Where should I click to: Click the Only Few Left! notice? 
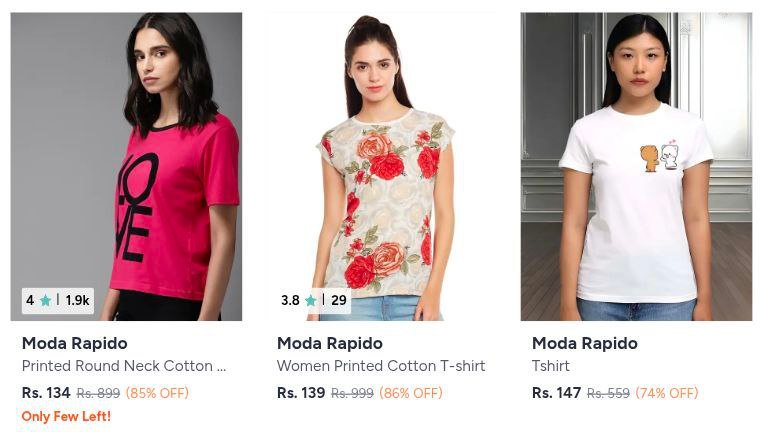67,416
